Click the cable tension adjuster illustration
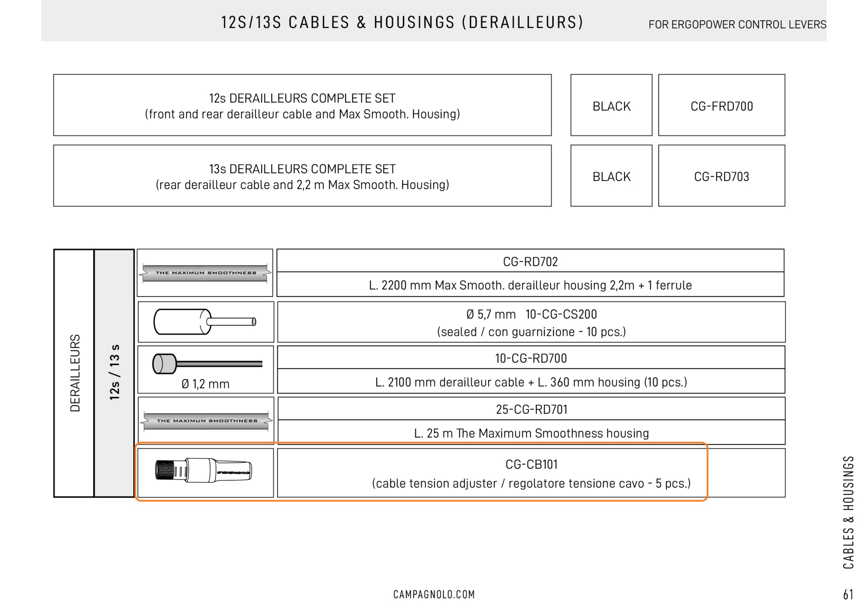868x614 pixels. coord(203,471)
